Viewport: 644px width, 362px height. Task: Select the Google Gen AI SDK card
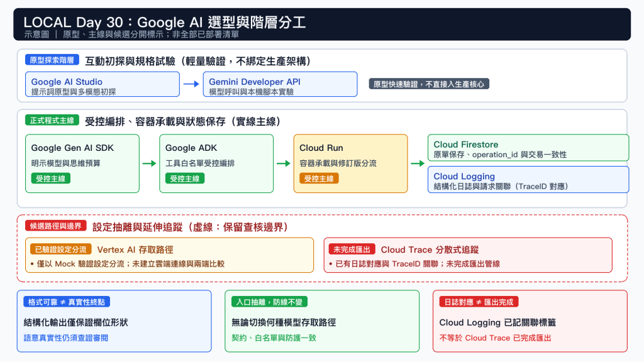(x=82, y=163)
